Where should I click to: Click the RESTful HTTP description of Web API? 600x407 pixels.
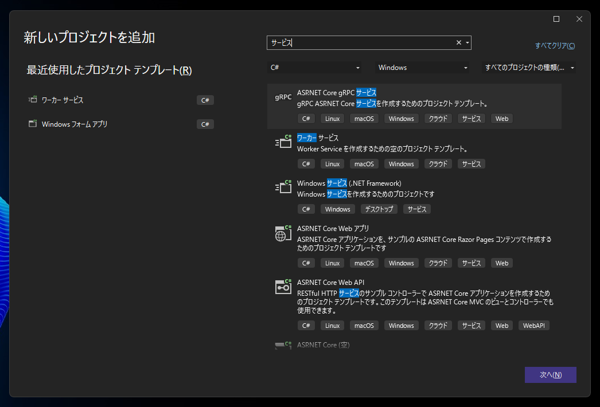(x=425, y=302)
